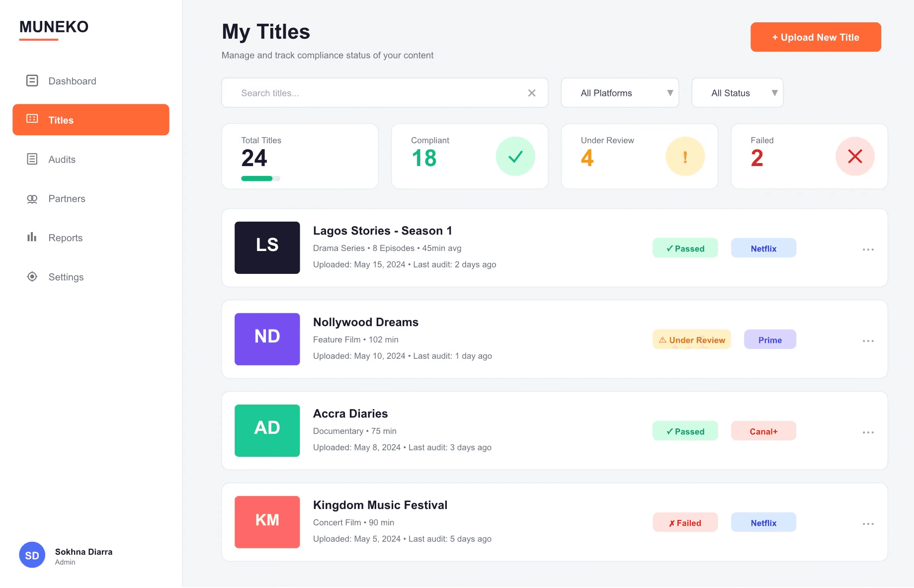Click 'Uploaded: May 10, 2024' line
914x588 pixels.
pos(402,356)
